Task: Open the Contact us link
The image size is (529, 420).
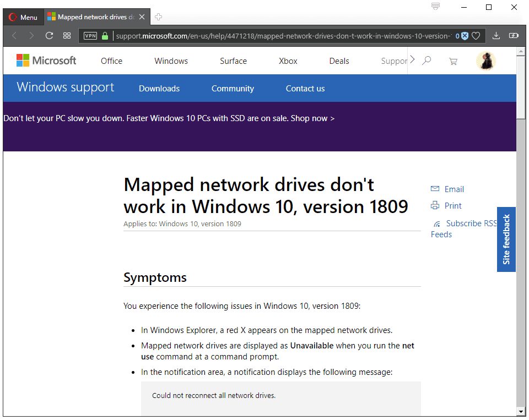Action: pyautogui.click(x=305, y=88)
